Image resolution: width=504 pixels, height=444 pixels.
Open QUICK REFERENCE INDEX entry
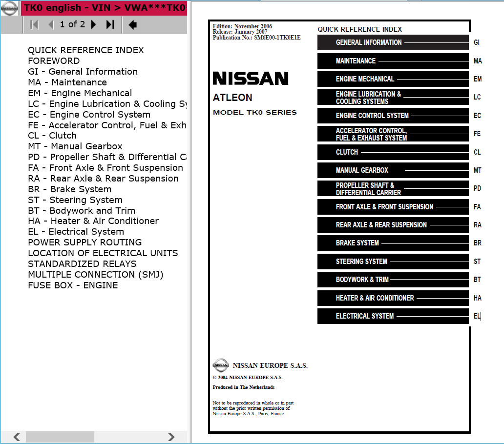[86, 50]
